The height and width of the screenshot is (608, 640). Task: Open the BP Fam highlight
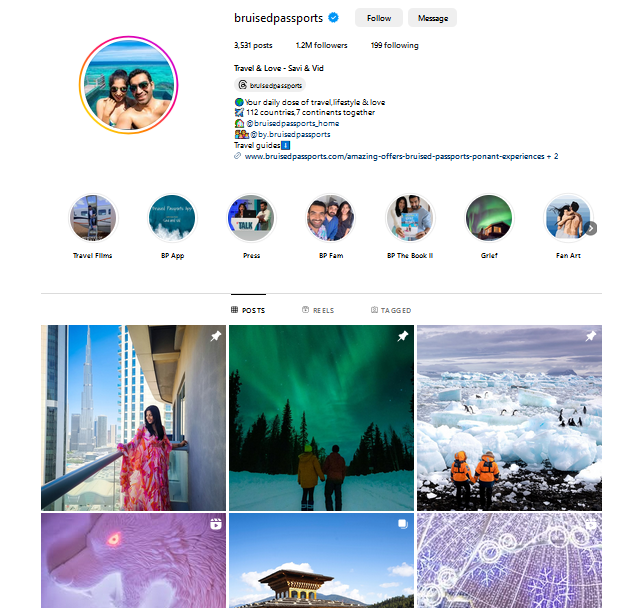point(331,218)
